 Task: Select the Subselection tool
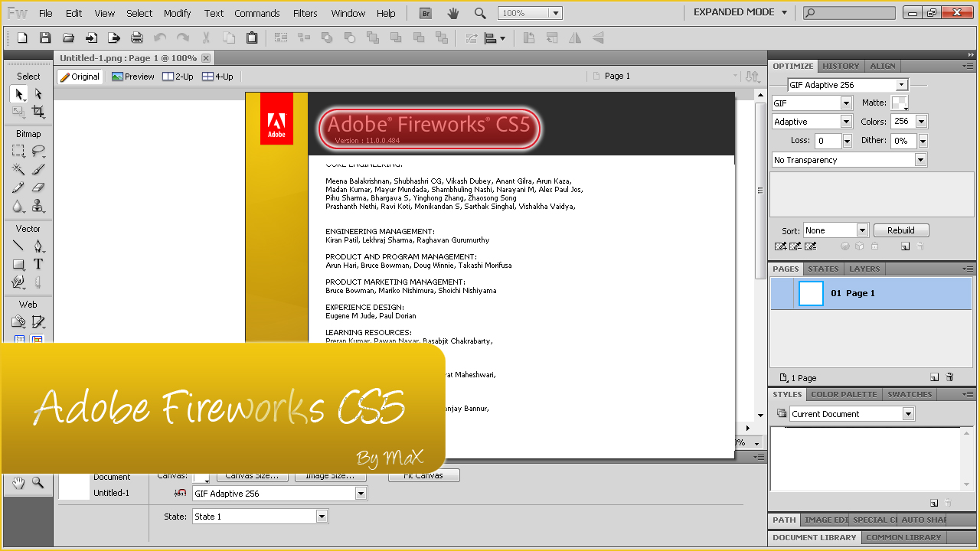tap(38, 94)
